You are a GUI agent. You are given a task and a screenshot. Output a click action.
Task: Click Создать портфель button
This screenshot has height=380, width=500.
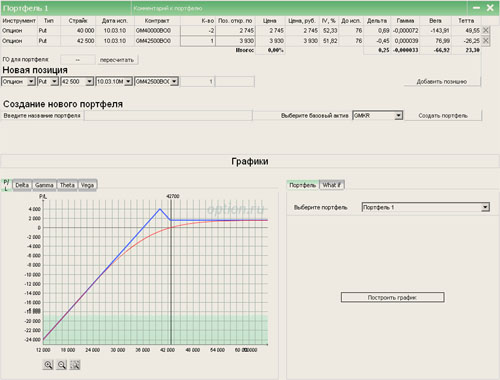coord(443,116)
